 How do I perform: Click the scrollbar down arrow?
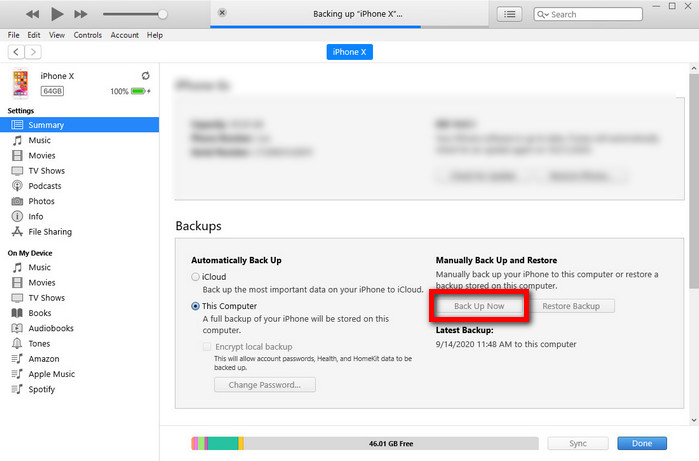click(694, 420)
